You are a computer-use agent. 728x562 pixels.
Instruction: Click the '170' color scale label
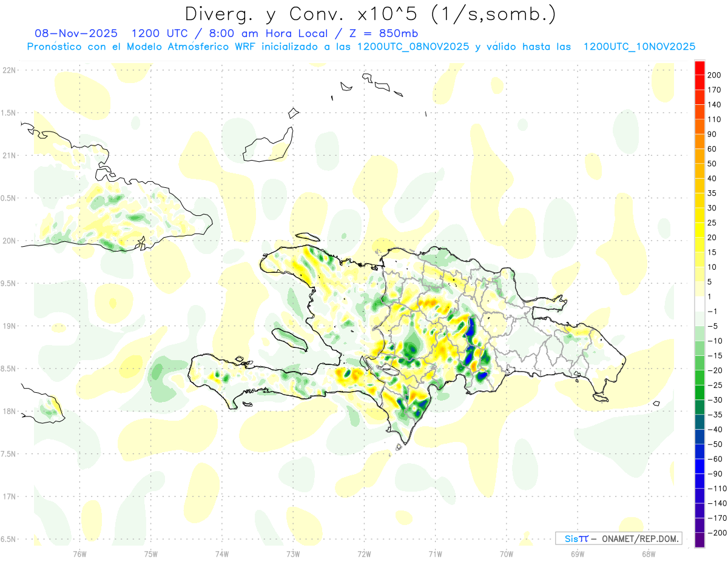(x=715, y=90)
